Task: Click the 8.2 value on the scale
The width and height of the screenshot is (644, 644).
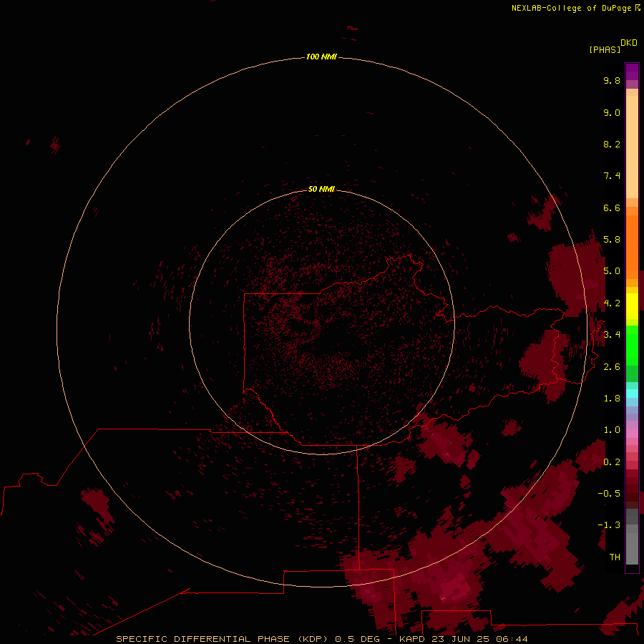Action: coord(612,144)
